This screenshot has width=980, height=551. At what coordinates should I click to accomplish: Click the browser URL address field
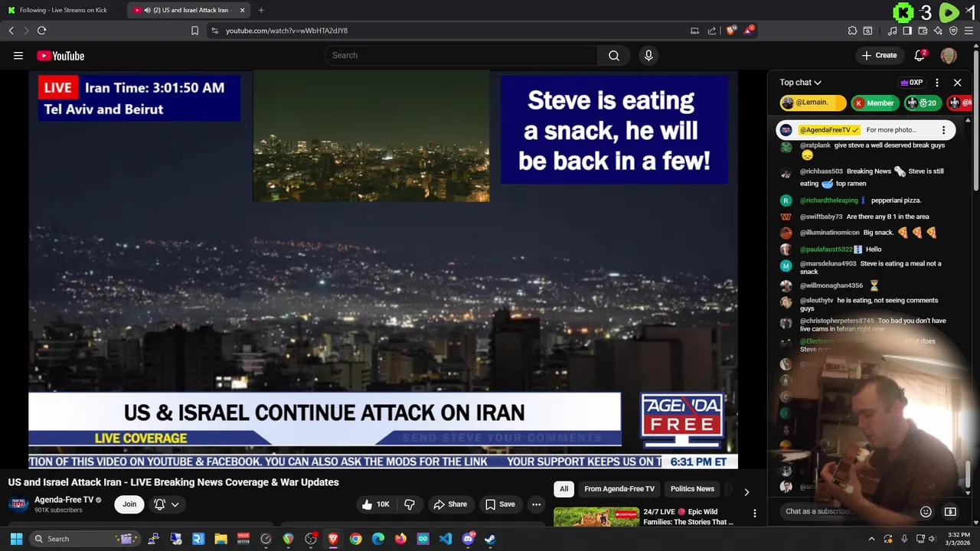click(x=452, y=31)
